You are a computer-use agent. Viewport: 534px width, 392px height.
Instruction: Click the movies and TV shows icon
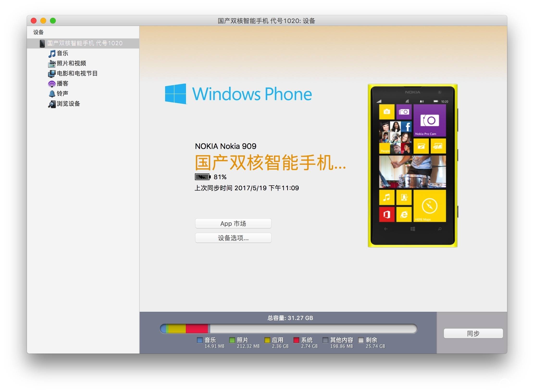(52, 74)
